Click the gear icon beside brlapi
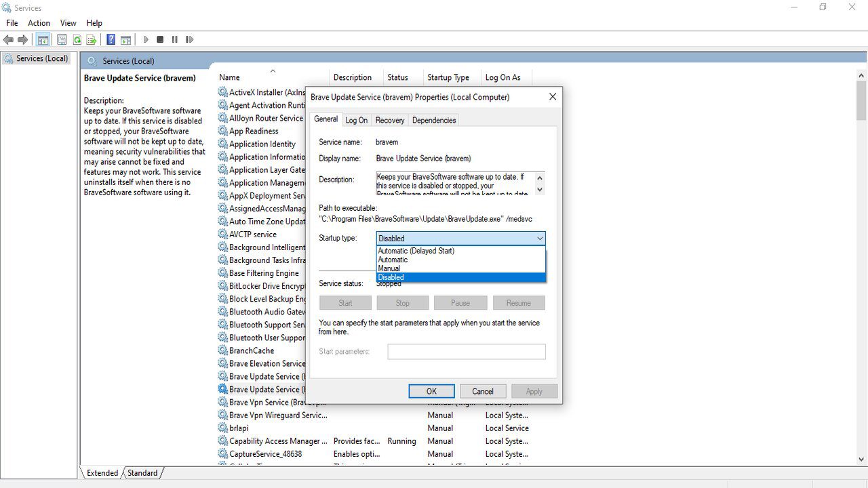Screen dimensions: 868x488 222,428
